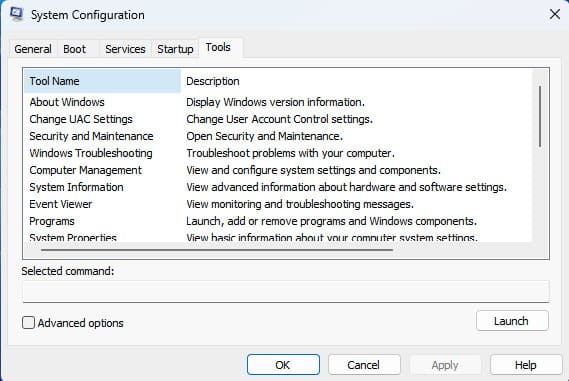Sort by the Tool Name column header
The width and height of the screenshot is (569, 381).
102,81
